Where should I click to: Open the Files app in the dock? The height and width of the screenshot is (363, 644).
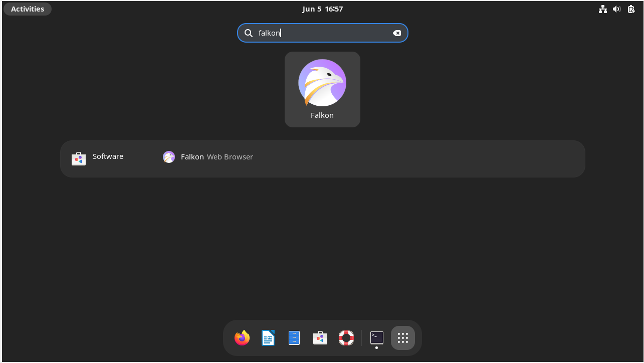pyautogui.click(x=294, y=337)
